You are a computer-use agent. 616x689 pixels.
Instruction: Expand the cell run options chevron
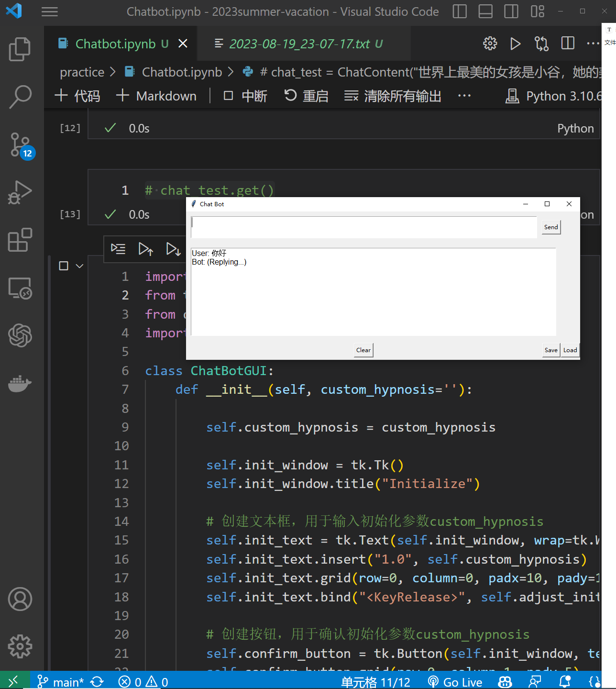[x=80, y=266]
